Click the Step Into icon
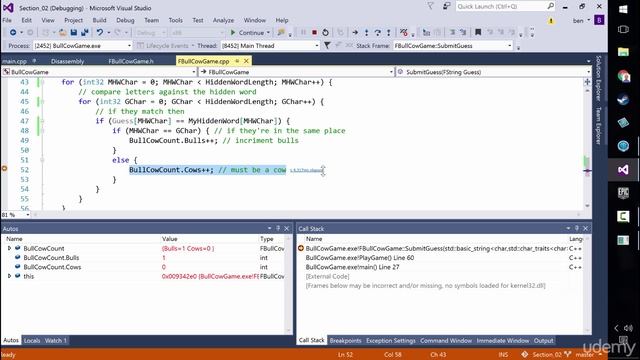The height and width of the screenshot is (360, 640). pyautogui.click(x=367, y=32)
